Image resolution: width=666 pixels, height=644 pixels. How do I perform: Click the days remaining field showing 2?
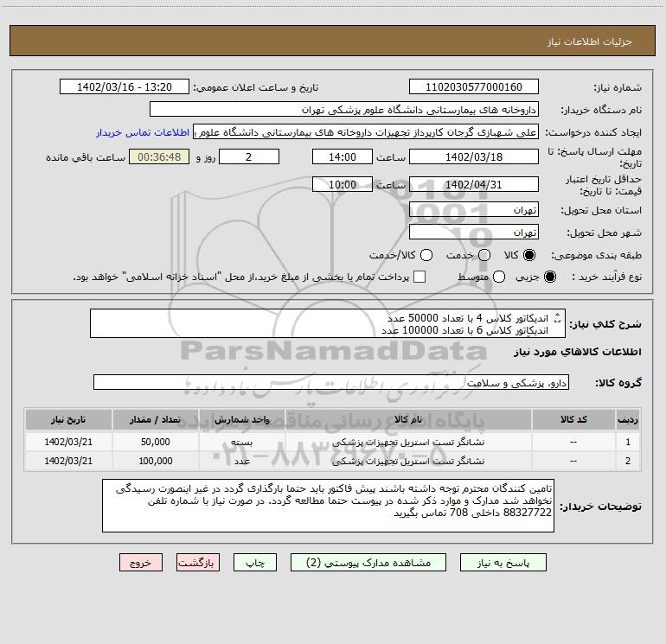tap(249, 156)
